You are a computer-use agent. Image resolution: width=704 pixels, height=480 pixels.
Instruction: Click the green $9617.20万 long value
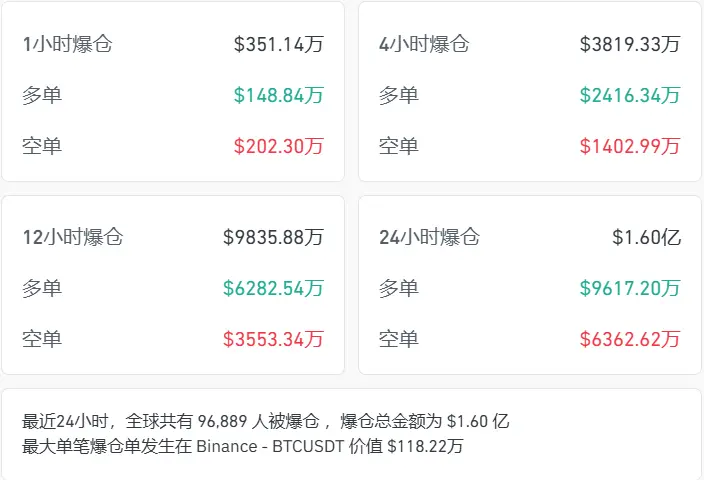pos(630,288)
